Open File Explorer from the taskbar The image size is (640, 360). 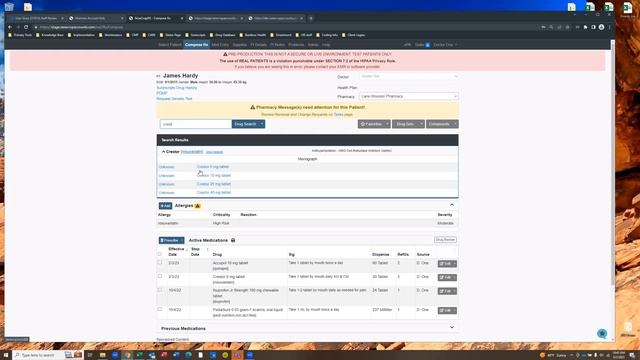102,355
